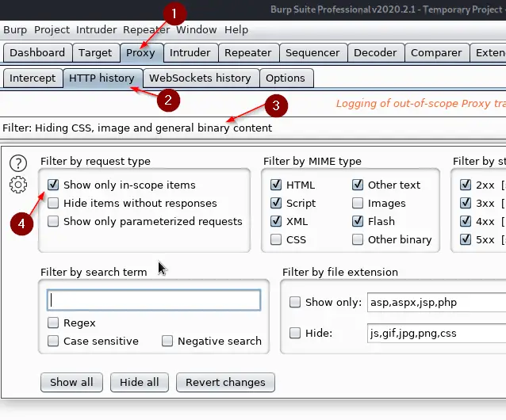The height and width of the screenshot is (420, 506).
Task: Toggle the HTML MIME type checkbox
Action: (276, 185)
